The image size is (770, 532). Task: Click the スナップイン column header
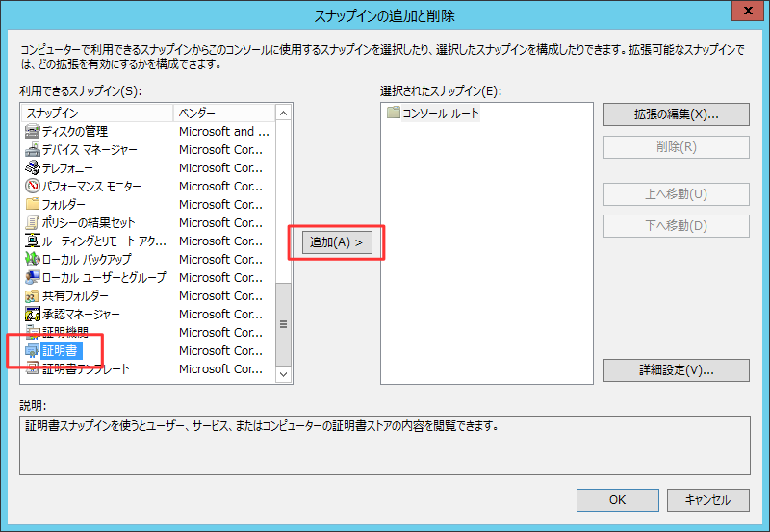[97, 113]
